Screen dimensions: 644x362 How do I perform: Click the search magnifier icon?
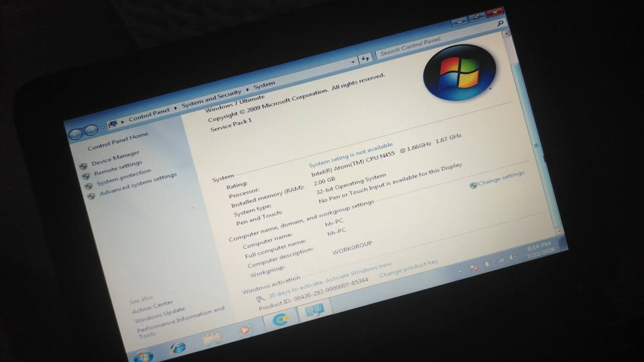click(x=501, y=23)
